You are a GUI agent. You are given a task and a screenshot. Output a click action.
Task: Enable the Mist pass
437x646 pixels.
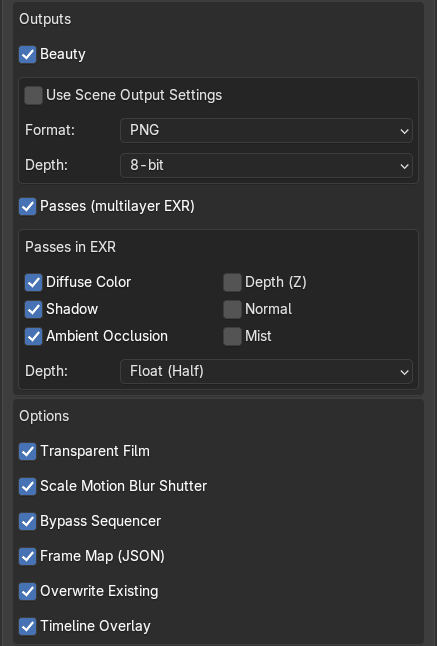point(232,336)
